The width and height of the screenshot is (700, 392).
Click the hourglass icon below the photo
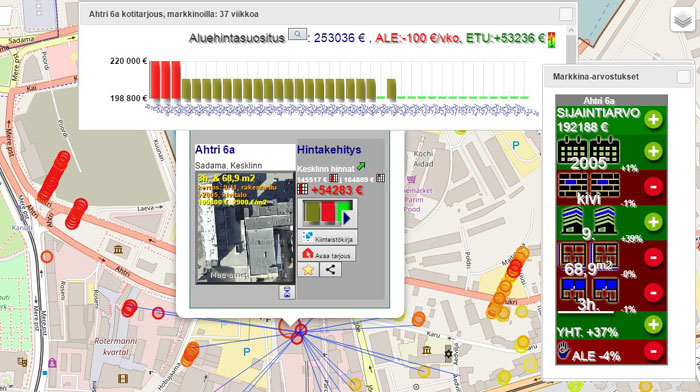click(288, 292)
